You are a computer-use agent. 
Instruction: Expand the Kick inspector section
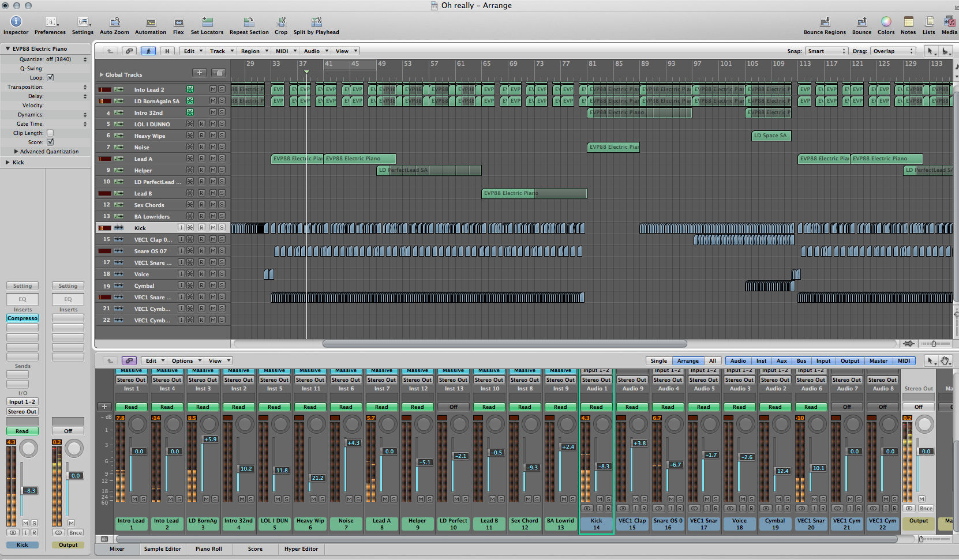click(8, 162)
